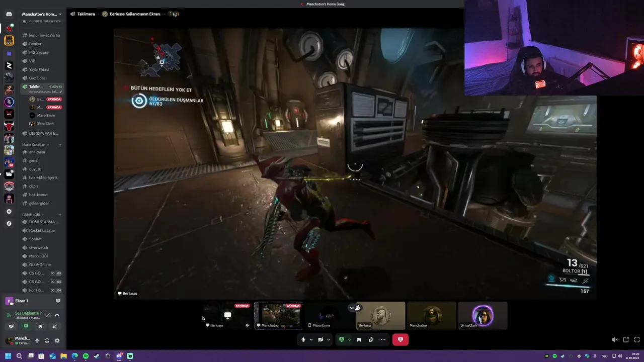Open Discover servers compass icon
Viewport: 644px width, 362px height.
9,223
